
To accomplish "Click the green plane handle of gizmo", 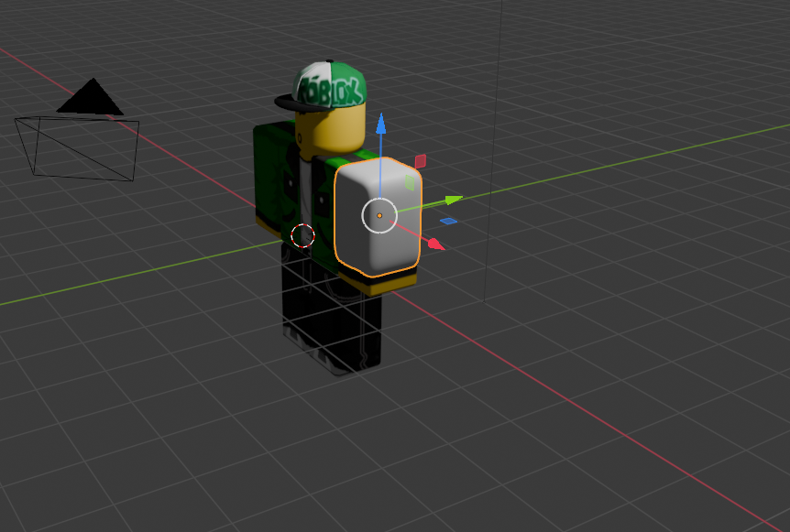I will click(x=410, y=182).
